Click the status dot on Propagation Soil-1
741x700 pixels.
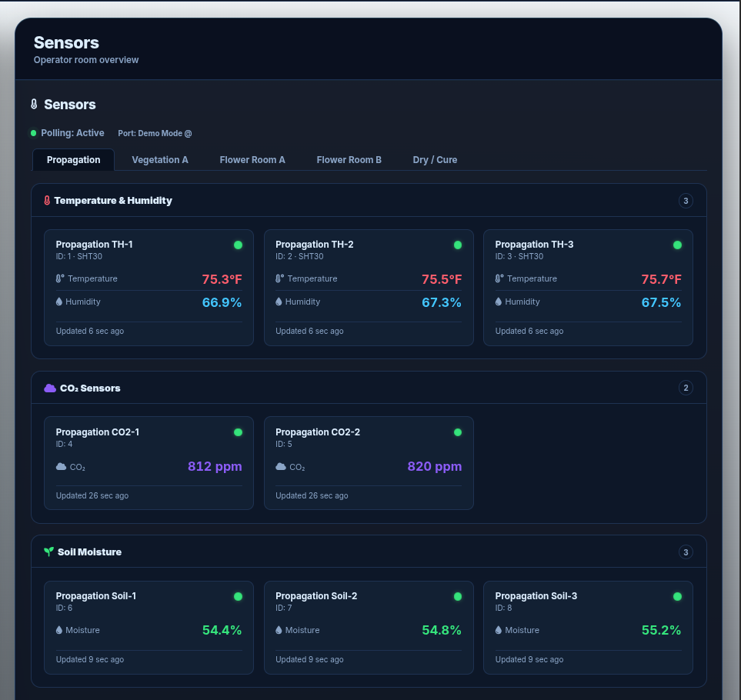(239, 597)
